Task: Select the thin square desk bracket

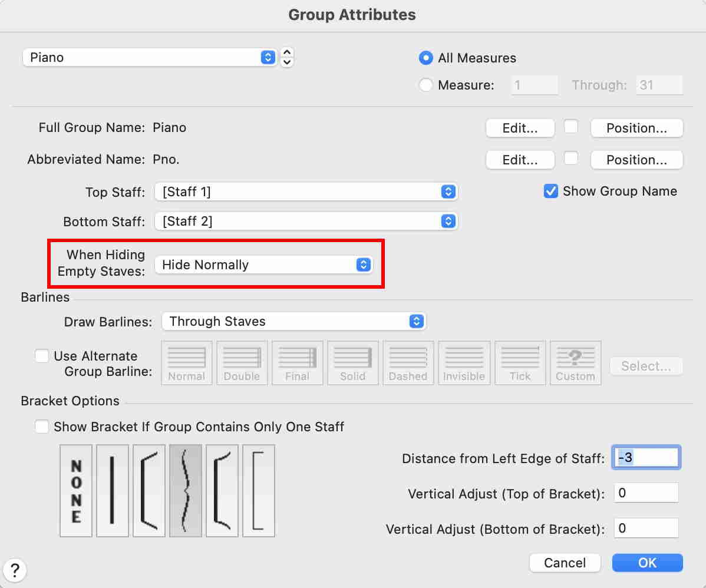Action: 259,491
